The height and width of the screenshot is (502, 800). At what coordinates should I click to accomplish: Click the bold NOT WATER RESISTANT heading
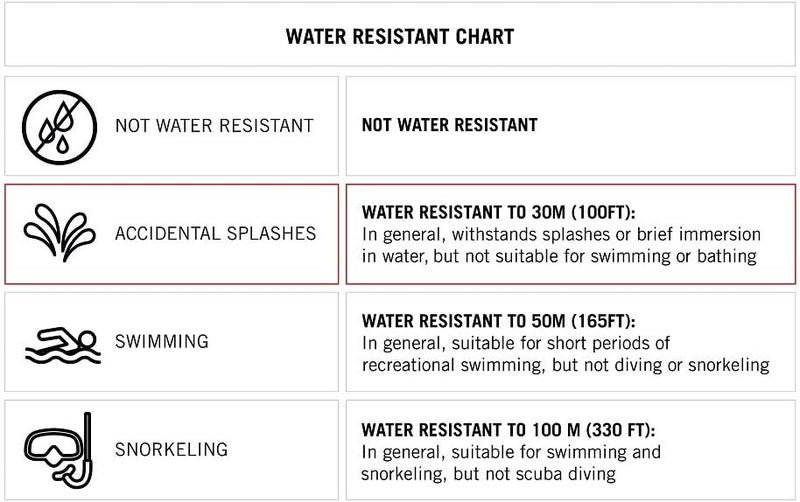point(449,125)
